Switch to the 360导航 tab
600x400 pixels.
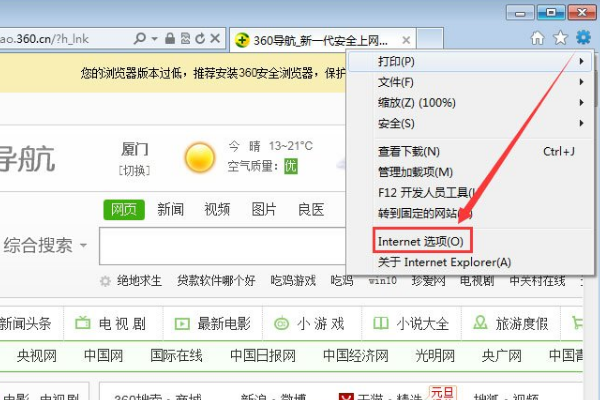pos(321,40)
